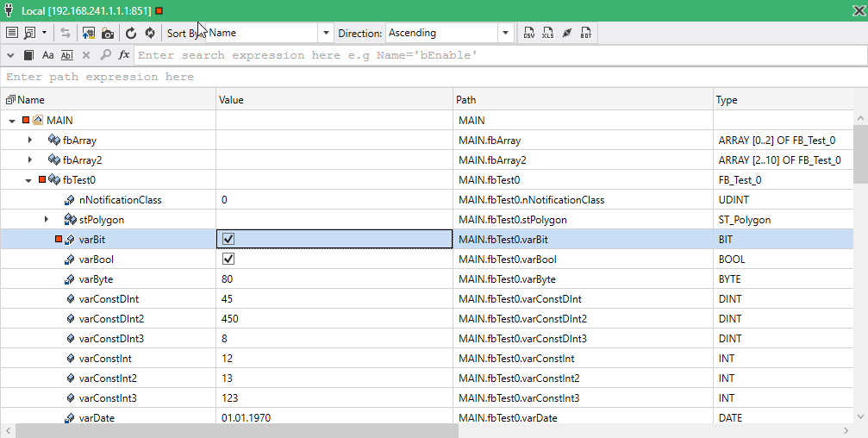Image resolution: width=868 pixels, height=438 pixels.
Task: Click the list view icon in the toolbar
Action: [x=11, y=33]
